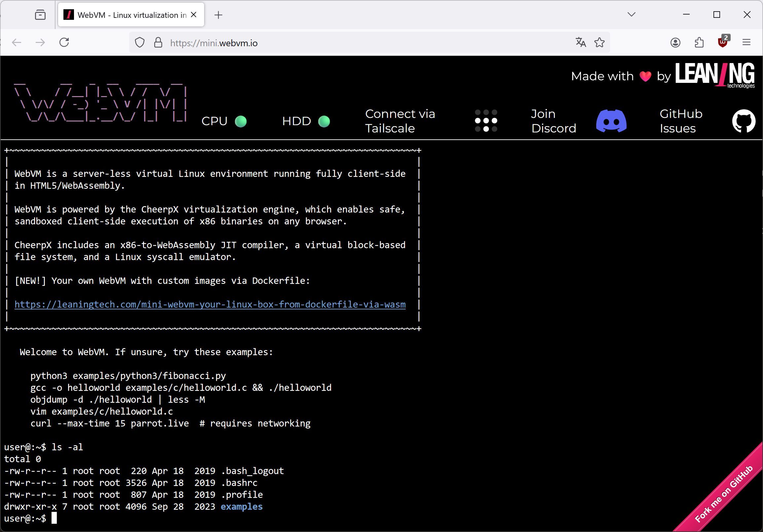Open GitHub Issues link
The image size is (763, 532).
click(681, 121)
